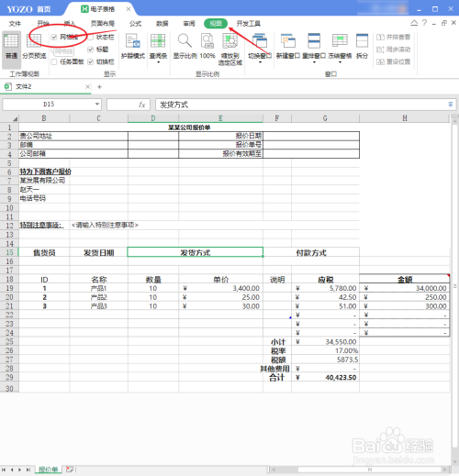
Task: Close the 电子表格 tab
Action: click(x=129, y=9)
